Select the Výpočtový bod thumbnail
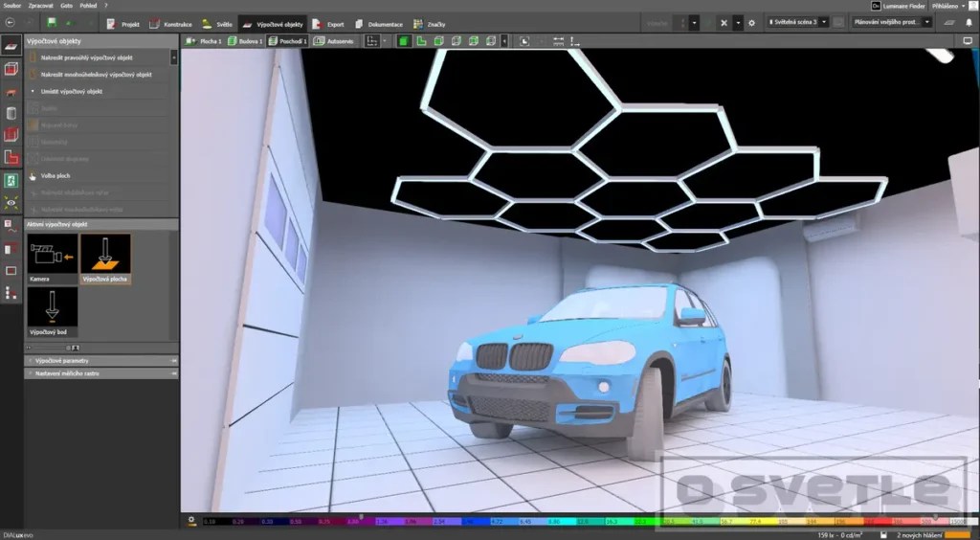980x540 pixels. tap(53, 312)
